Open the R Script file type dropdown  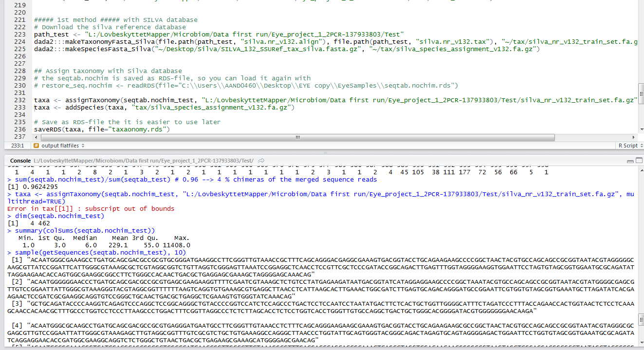click(629, 146)
